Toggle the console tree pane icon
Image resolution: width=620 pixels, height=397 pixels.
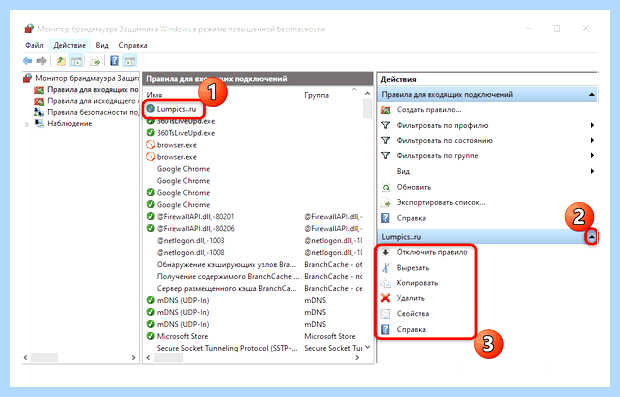[76, 61]
